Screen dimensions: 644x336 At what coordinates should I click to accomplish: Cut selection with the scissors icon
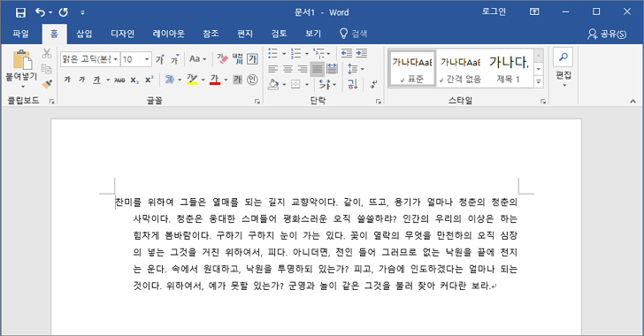47,53
